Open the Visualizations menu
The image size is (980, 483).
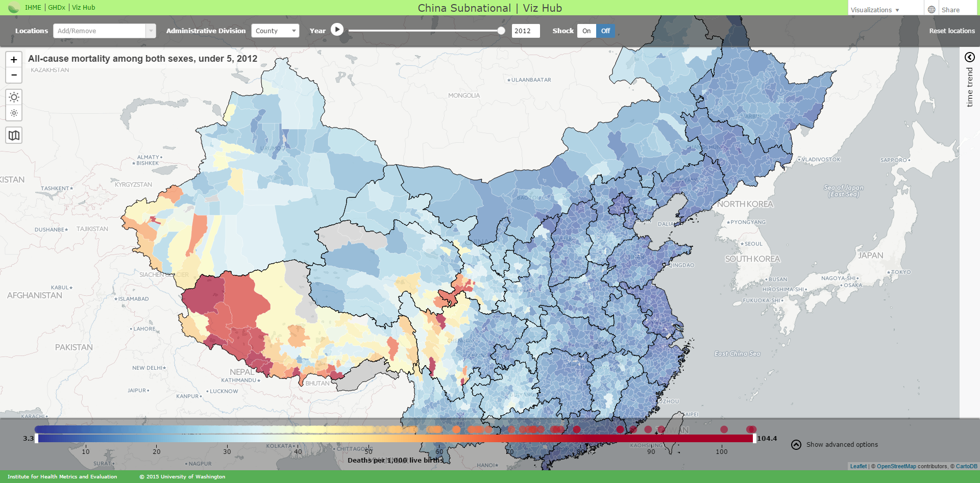(875, 10)
